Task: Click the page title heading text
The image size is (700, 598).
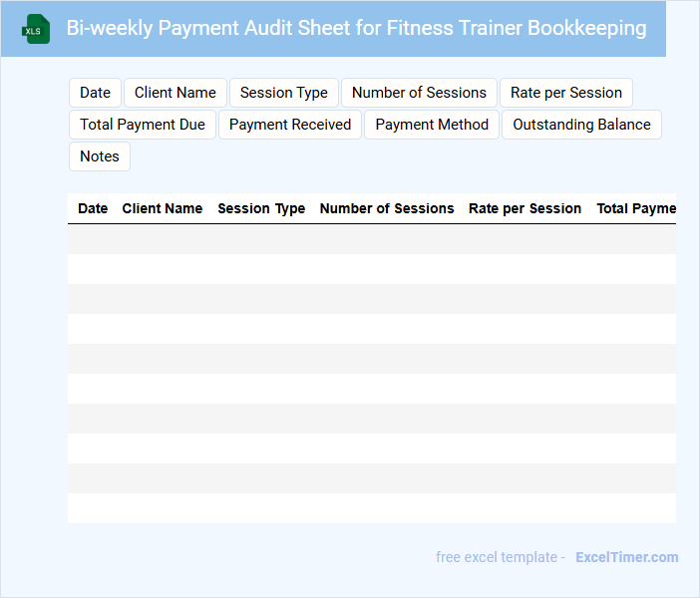Action: (356, 28)
